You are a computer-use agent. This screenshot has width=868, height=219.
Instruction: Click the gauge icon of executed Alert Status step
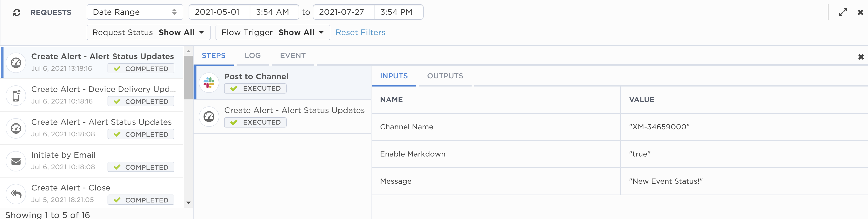click(209, 117)
